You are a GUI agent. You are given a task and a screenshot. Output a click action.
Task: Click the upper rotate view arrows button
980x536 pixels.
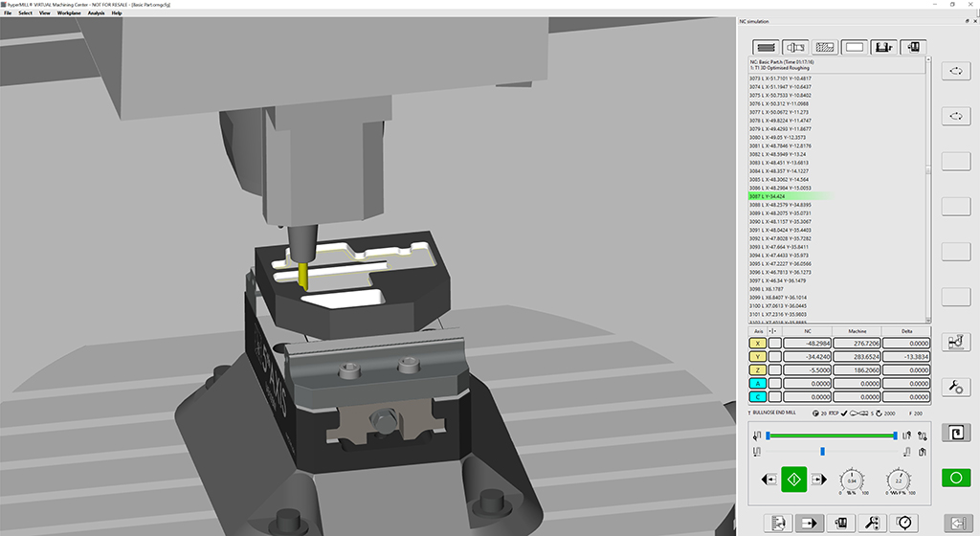[x=956, y=71]
